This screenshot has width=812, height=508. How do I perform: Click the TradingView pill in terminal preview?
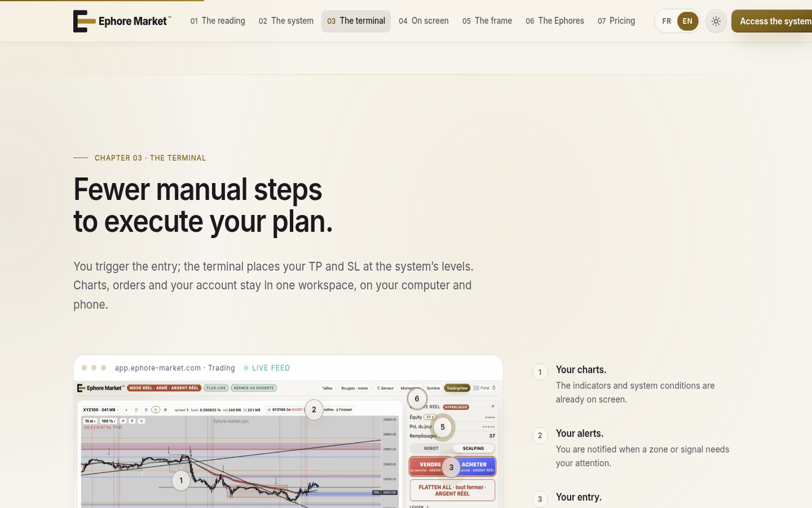pyautogui.click(x=457, y=388)
